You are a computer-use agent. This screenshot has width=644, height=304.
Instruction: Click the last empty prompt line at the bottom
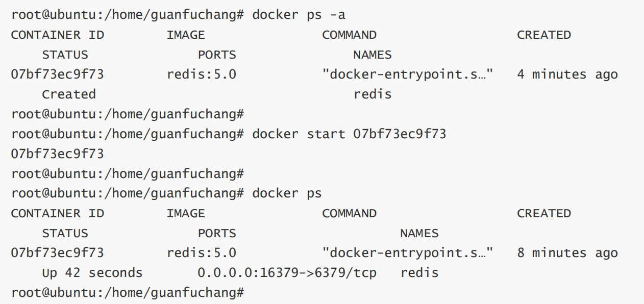tap(128, 293)
